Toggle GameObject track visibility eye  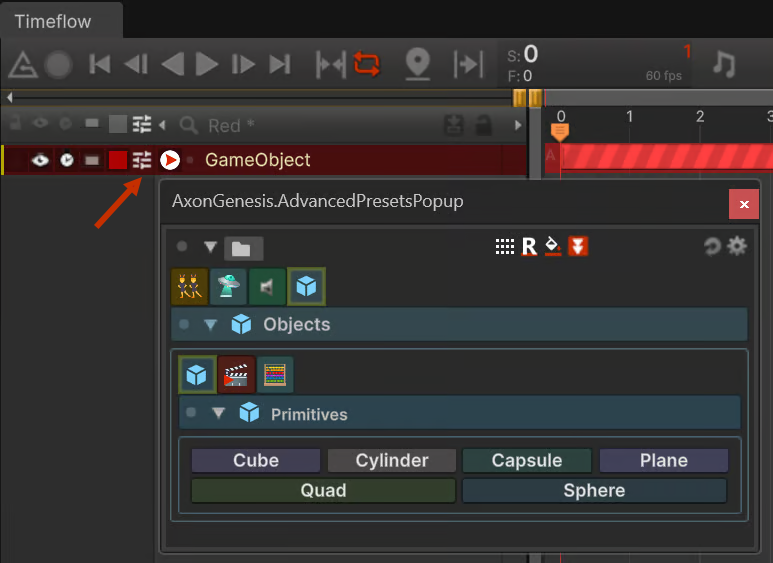(x=40, y=160)
